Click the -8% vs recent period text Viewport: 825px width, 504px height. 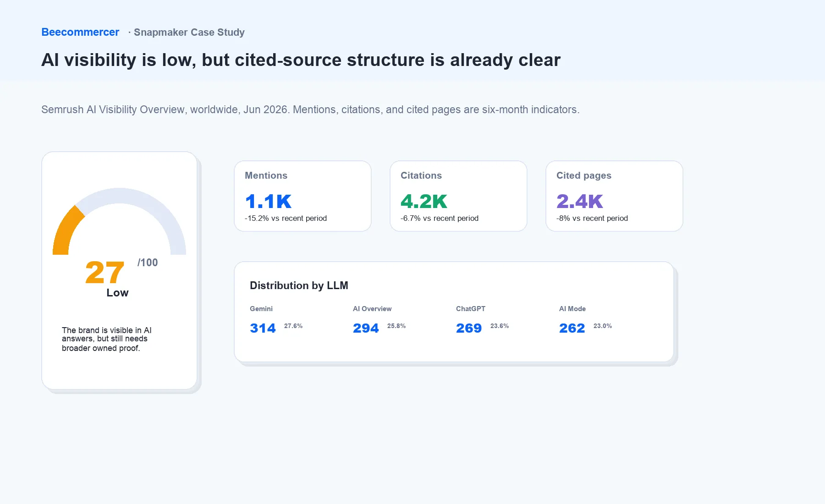pyautogui.click(x=592, y=218)
